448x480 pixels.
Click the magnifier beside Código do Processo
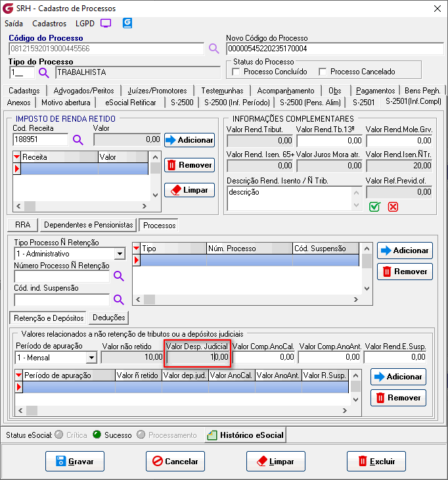[x=213, y=49]
